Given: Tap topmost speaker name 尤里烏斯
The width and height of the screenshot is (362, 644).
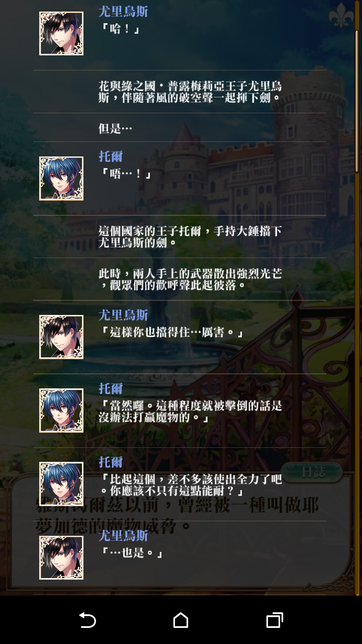Looking at the screenshot, I should 123,11.
